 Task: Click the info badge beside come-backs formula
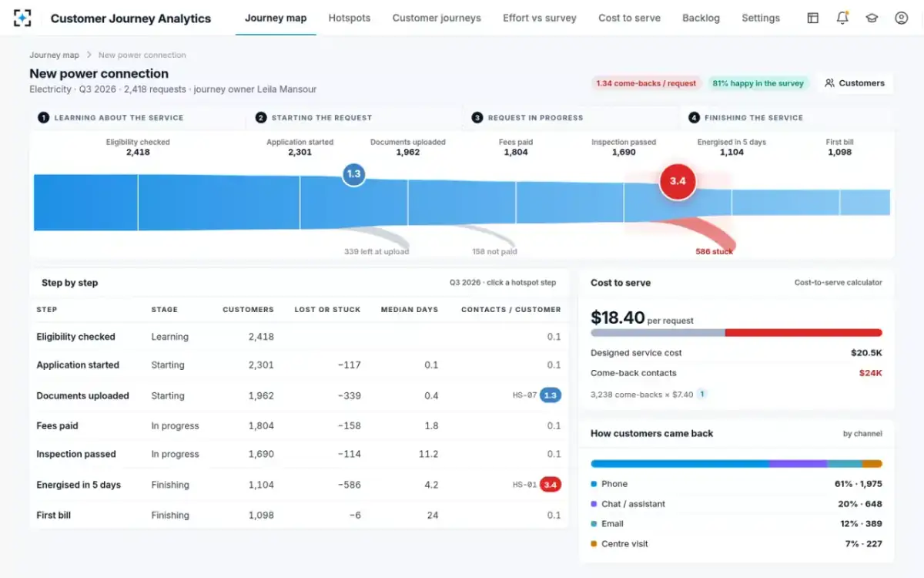pos(702,394)
